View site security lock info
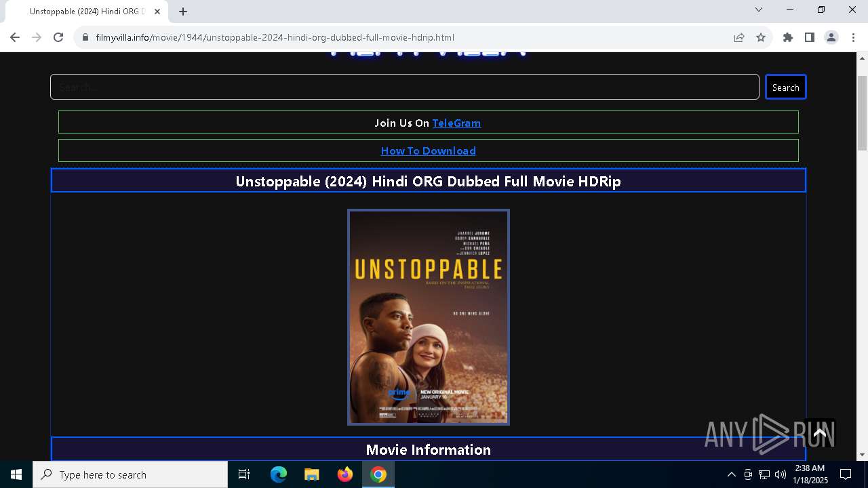 tap(85, 37)
